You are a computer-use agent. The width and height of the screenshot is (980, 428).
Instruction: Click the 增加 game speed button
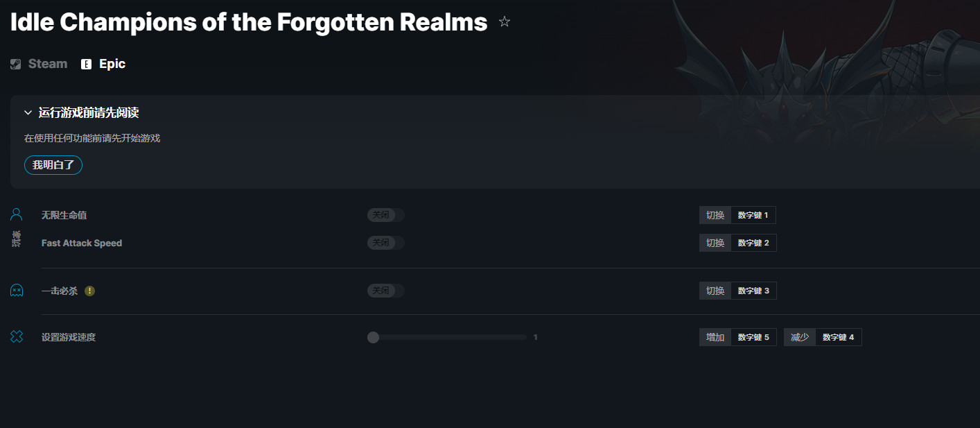point(715,337)
